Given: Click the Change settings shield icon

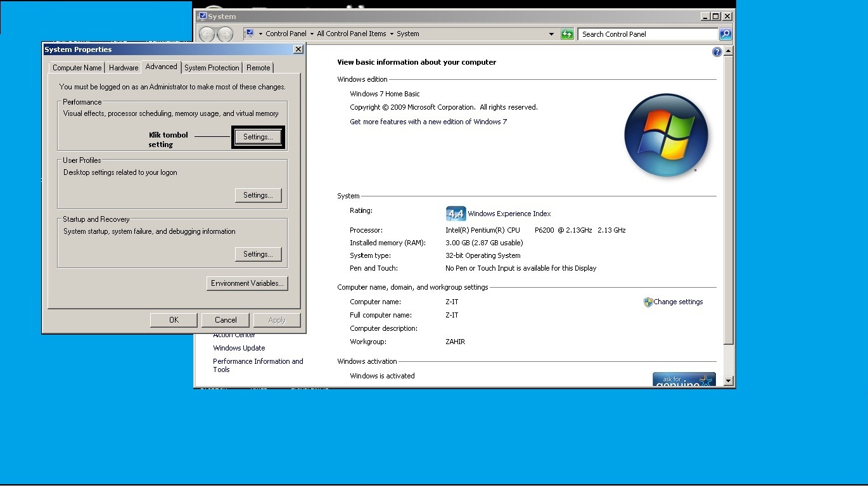Looking at the screenshot, I should tap(648, 302).
